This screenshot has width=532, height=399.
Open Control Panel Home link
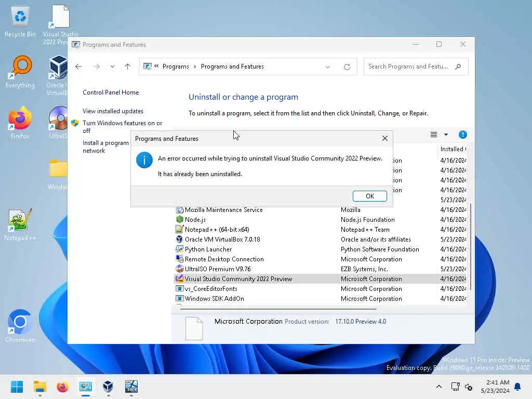click(x=111, y=92)
